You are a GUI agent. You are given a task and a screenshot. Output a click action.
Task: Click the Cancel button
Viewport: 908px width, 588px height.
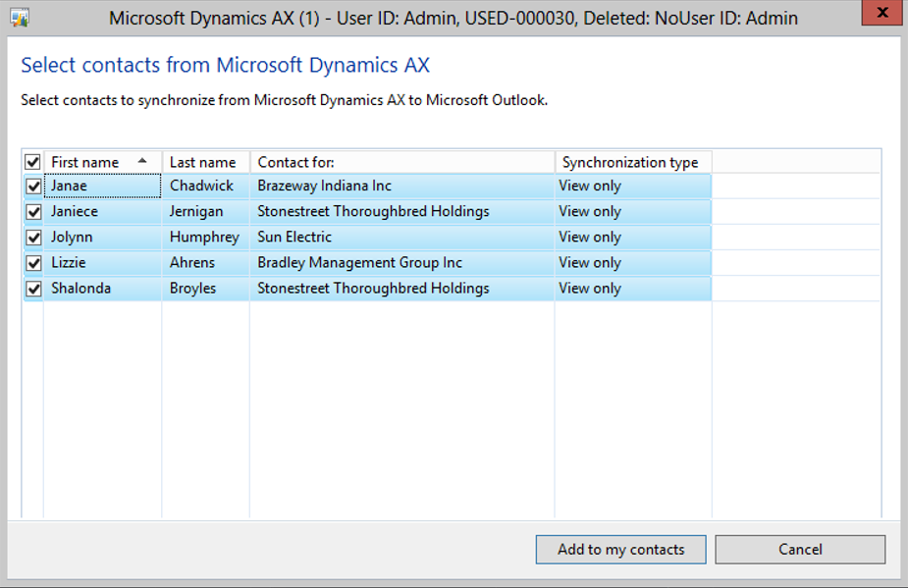[800, 550]
